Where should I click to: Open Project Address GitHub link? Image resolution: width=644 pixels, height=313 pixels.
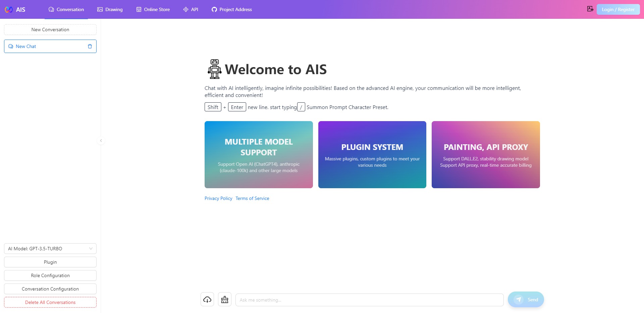[x=232, y=9]
